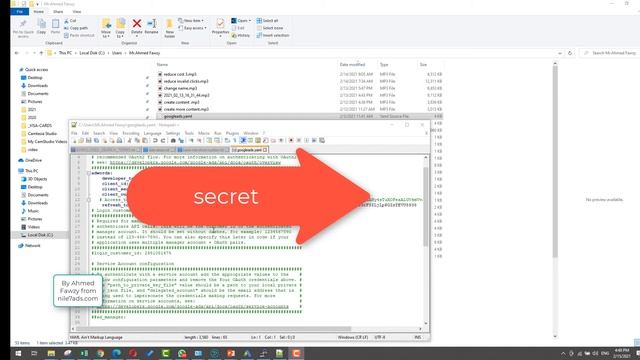Screen dimensions: 640x360
Task: Open Notepad++ Search menu
Action: (99, 133)
